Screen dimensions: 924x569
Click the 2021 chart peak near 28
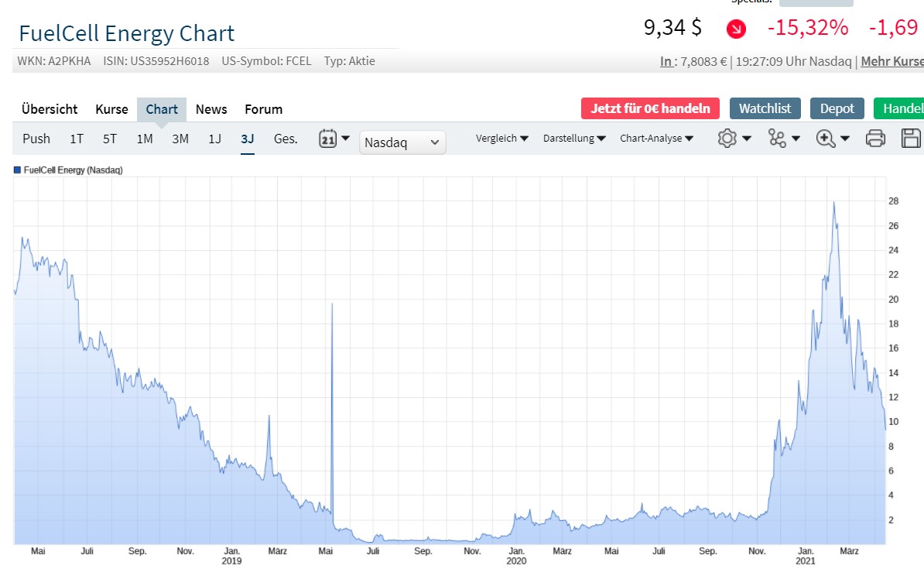point(833,204)
